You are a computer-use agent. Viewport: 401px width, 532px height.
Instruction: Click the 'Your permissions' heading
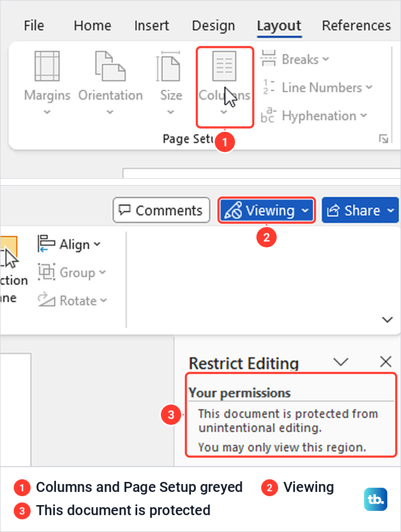point(240,393)
